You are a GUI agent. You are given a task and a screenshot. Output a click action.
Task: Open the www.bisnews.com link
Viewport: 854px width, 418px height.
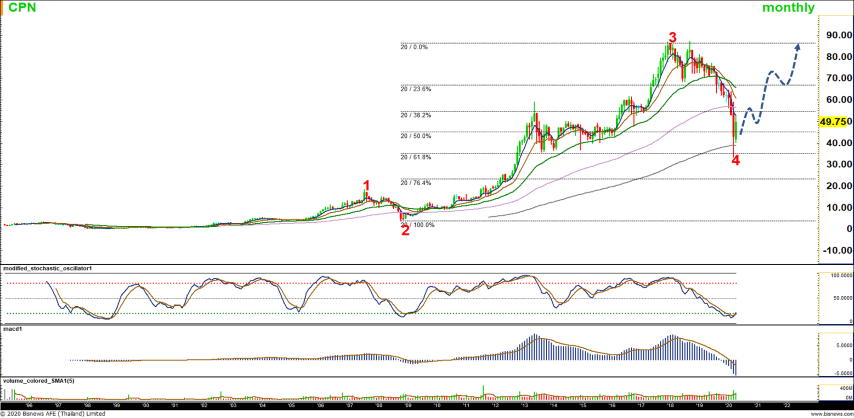point(829,412)
